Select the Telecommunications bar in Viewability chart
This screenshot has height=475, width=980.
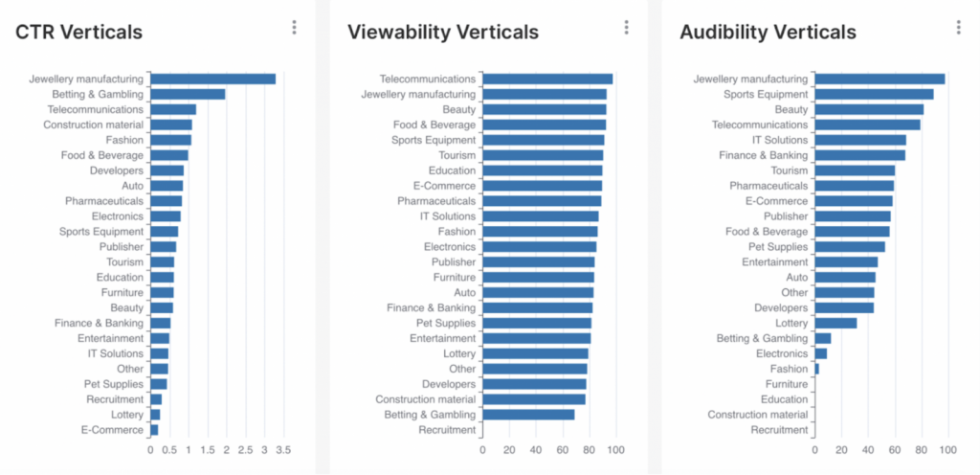(x=547, y=79)
